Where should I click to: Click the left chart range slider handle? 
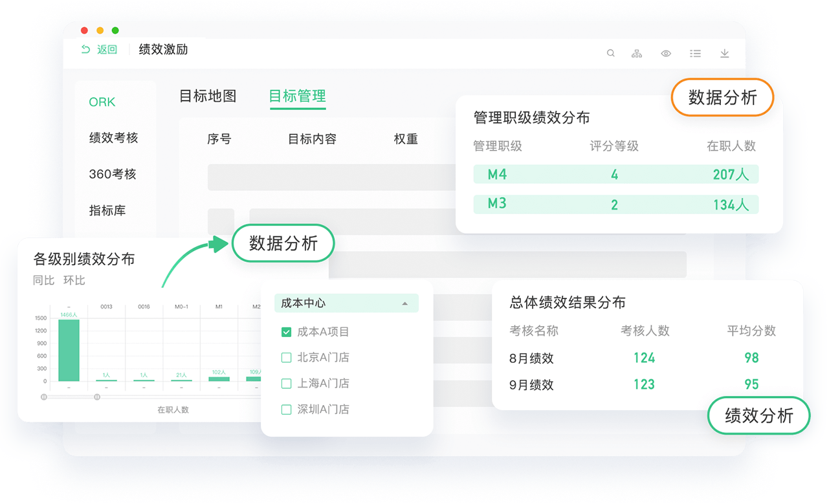click(44, 397)
